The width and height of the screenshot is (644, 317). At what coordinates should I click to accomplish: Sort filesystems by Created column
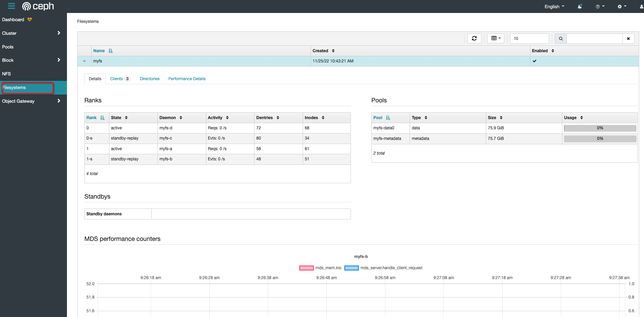(x=324, y=51)
